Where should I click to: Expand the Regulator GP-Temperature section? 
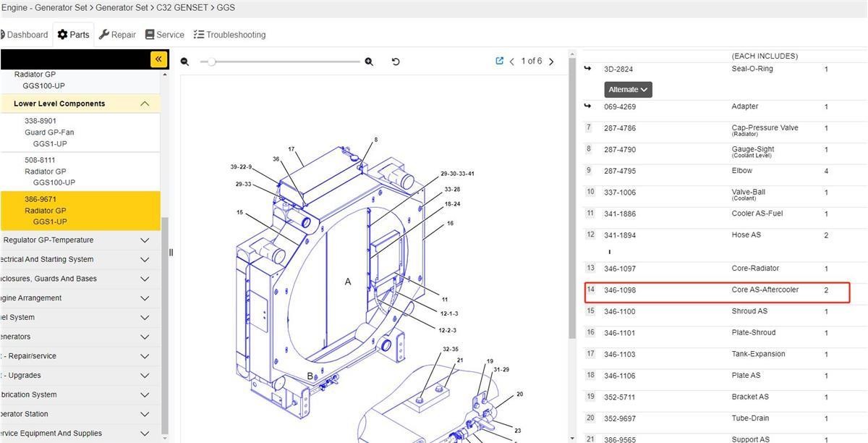coord(145,240)
